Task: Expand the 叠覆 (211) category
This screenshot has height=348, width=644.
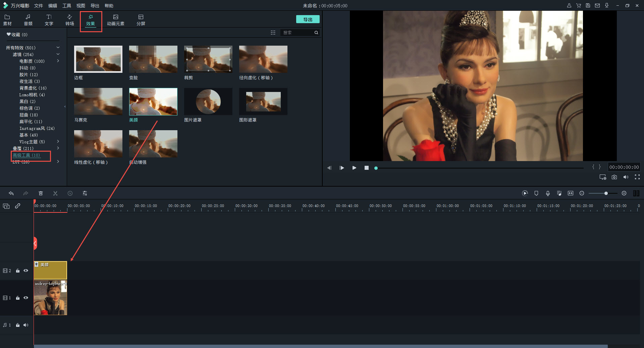Action: [58, 148]
